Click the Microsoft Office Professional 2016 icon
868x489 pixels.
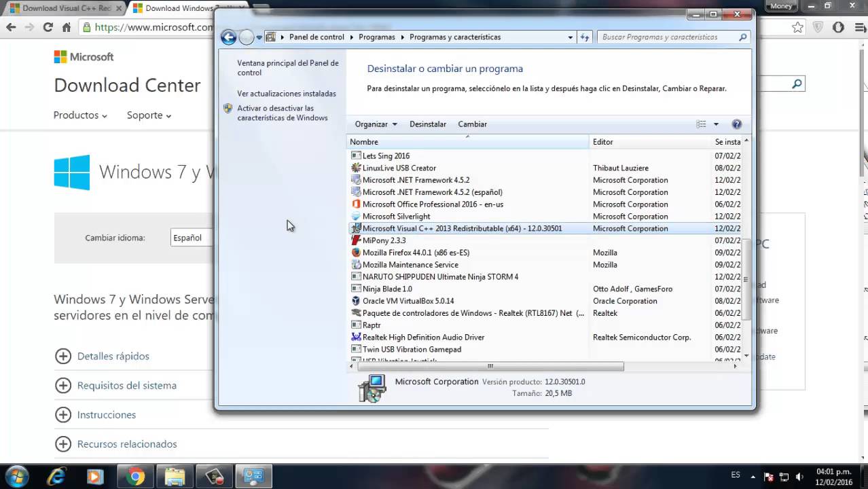356,204
